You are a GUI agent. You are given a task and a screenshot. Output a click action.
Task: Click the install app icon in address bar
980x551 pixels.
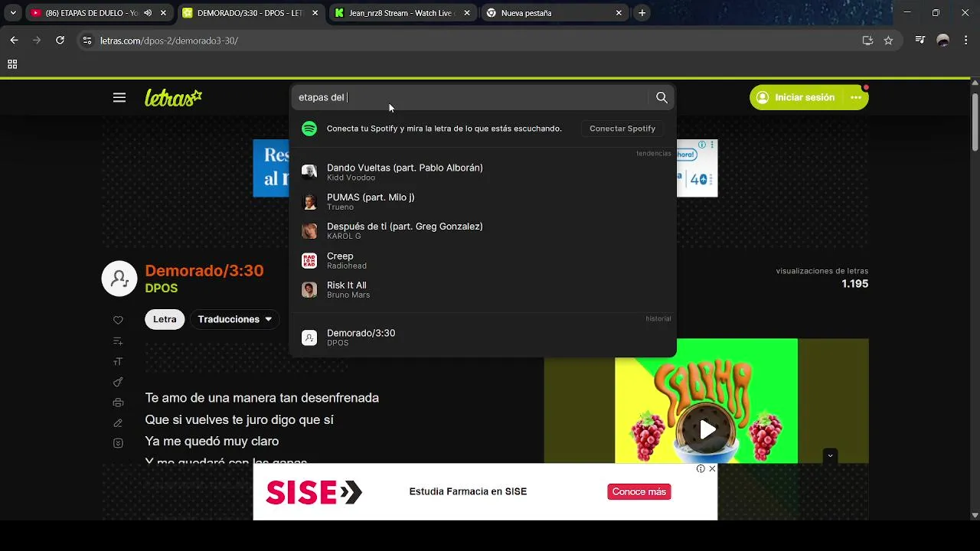click(x=867, y=41)
